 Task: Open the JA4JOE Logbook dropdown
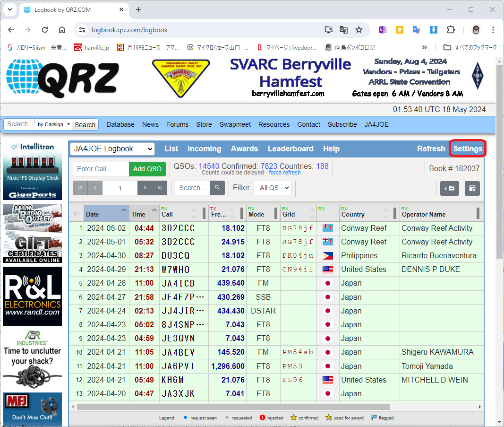coord(112,149)
